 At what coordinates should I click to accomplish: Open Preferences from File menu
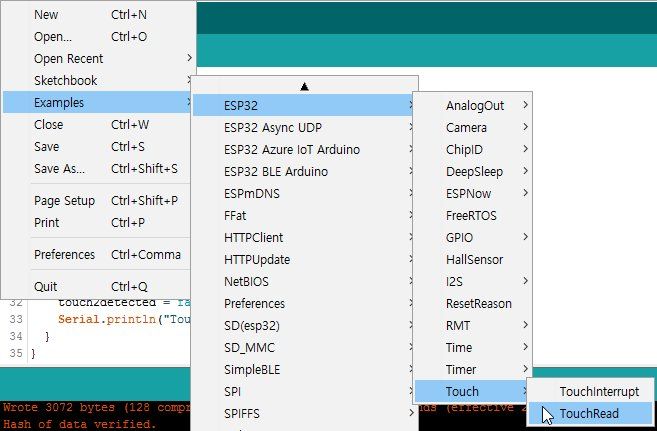(98, 255)
